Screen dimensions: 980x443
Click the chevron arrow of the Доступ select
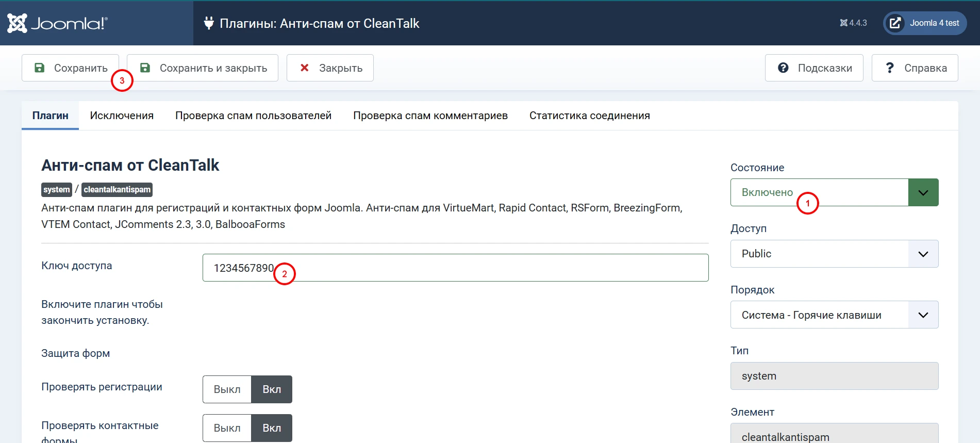click(923, 254)
